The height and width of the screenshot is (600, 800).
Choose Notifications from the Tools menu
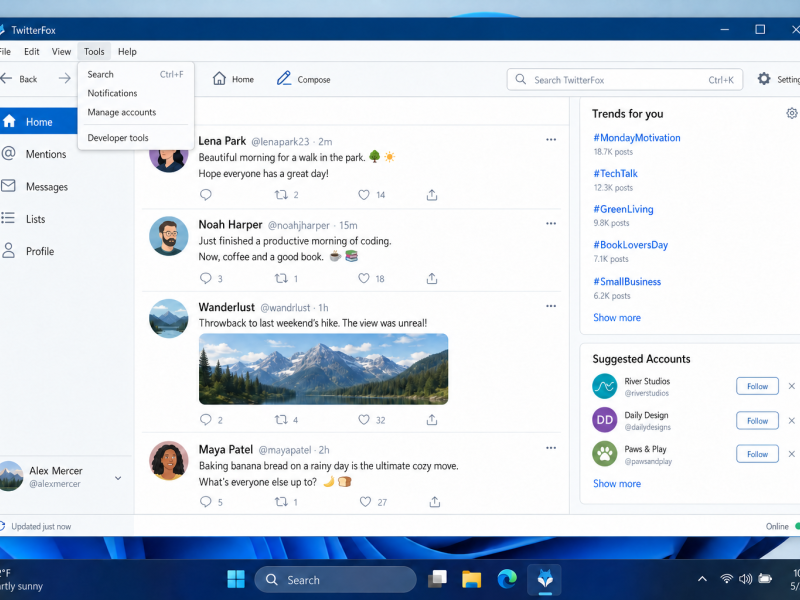[136, 93]
